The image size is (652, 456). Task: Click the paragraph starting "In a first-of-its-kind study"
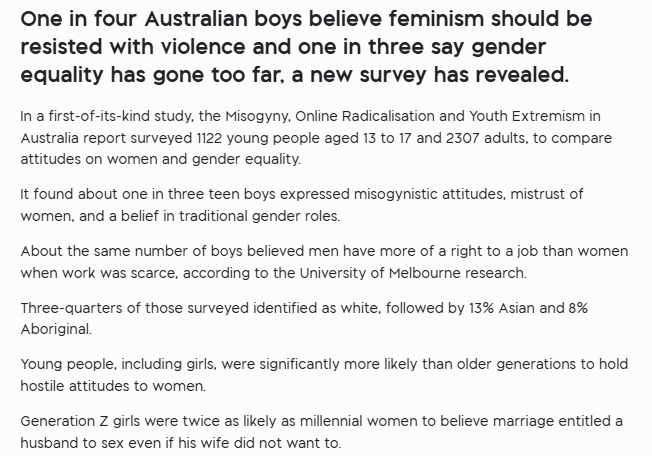click(x=316, y=138)
